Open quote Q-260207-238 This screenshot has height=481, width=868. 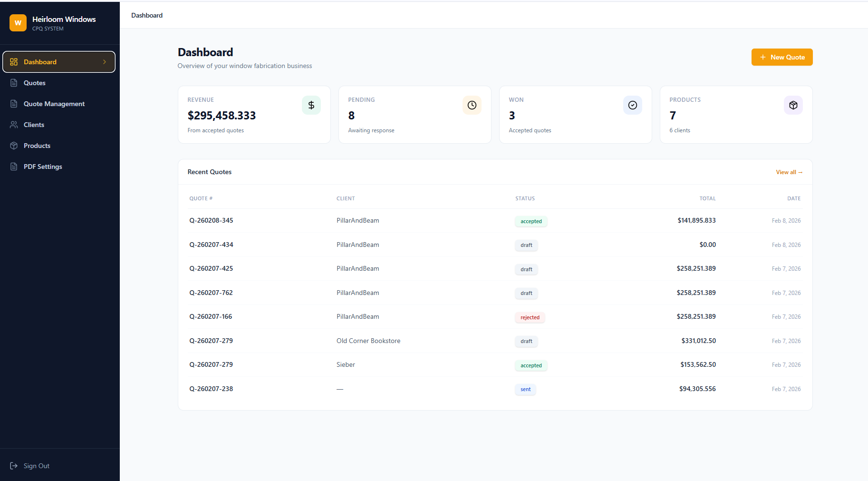pyautogui.click(x=211, y=389)
